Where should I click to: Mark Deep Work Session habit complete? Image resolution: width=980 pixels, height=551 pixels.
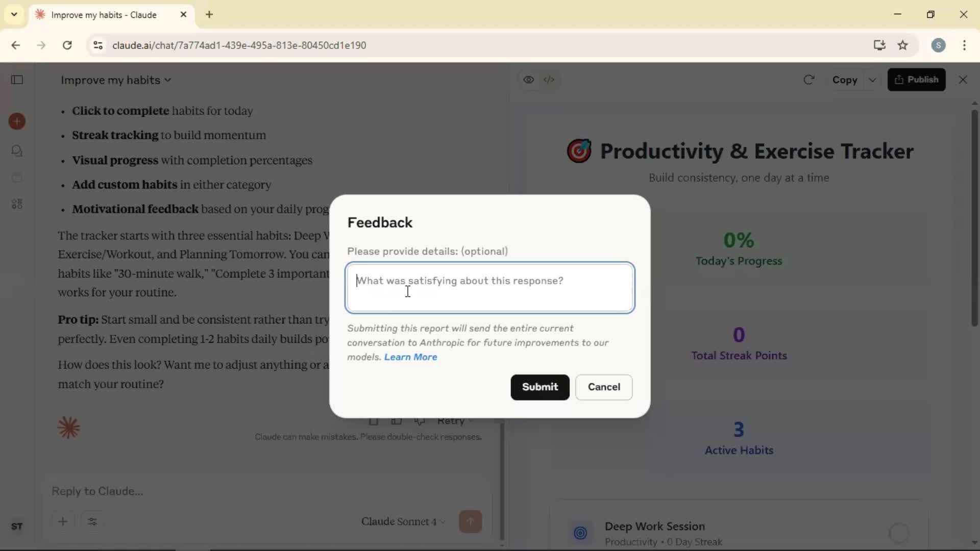point(899,533)
